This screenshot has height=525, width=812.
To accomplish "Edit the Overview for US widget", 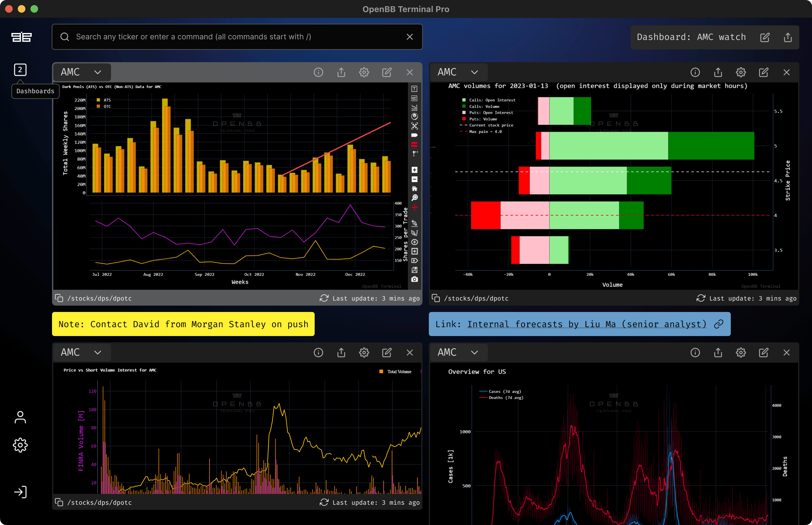I will tap(763, 353).
